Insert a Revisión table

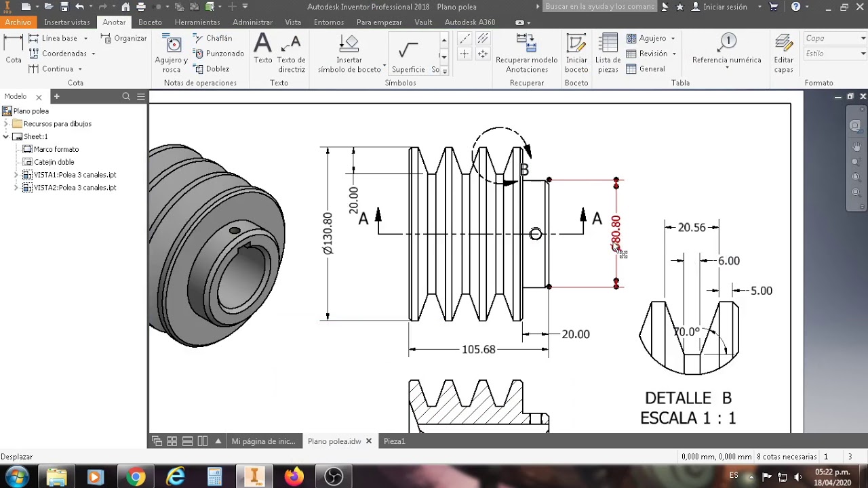pos(647,54)
